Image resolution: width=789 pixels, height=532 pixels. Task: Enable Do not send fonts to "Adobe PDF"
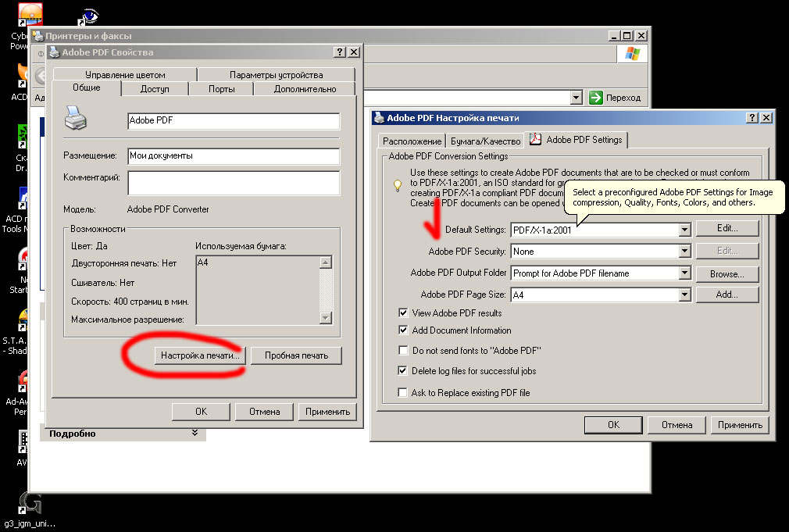pyautogui.click(x=403, y=350)
